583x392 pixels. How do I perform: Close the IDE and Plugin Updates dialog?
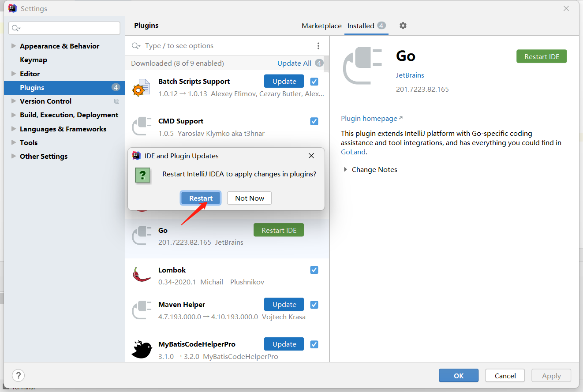tap(311, 156)
